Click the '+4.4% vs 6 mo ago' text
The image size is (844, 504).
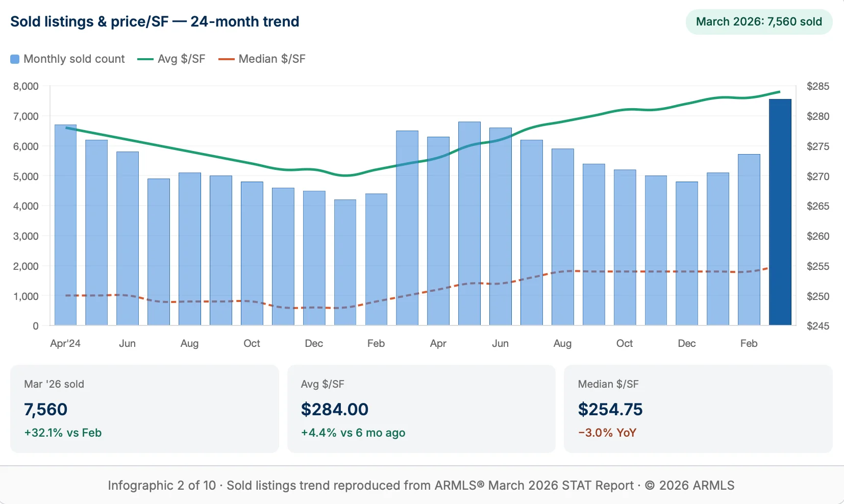point(353,433)
